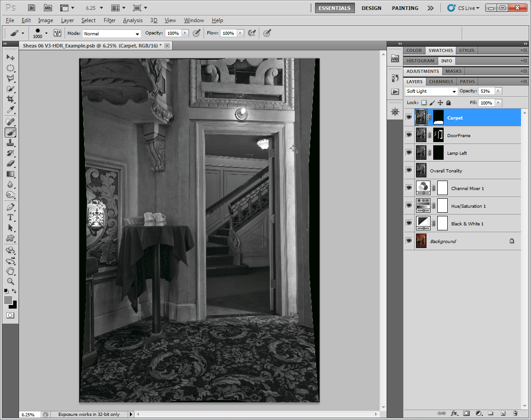Open the layer Fill slider arrow
Viewport: 531px width, 420px height.
click(x=498, y=103)
